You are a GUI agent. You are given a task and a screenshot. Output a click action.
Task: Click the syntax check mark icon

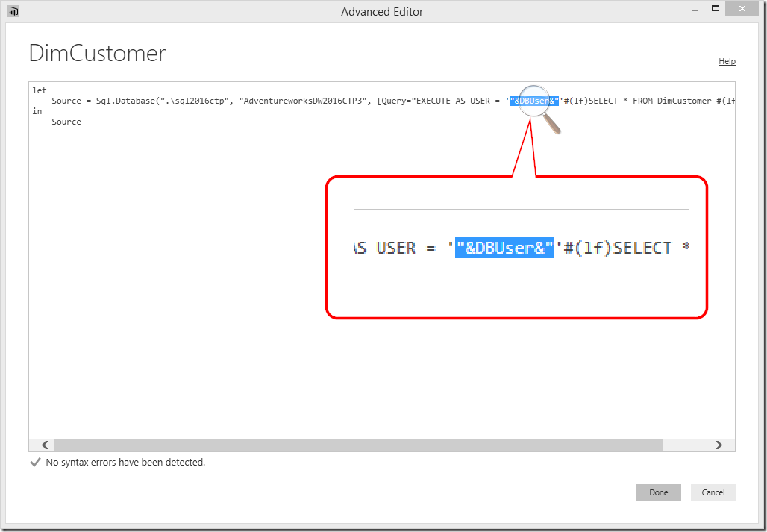(x=35, y=462)
